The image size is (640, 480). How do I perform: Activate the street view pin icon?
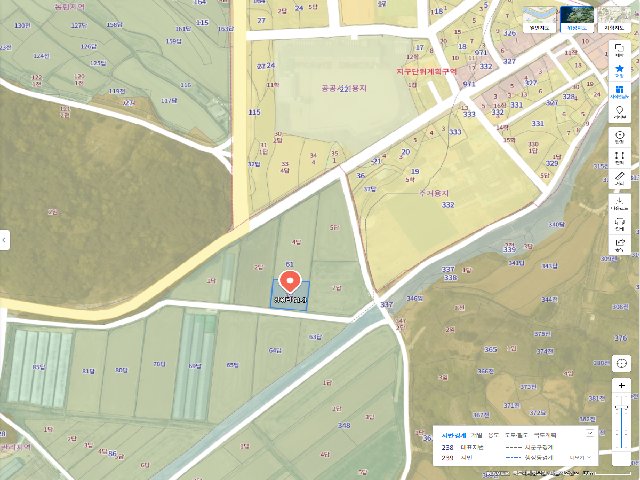(x=620, y=112)
